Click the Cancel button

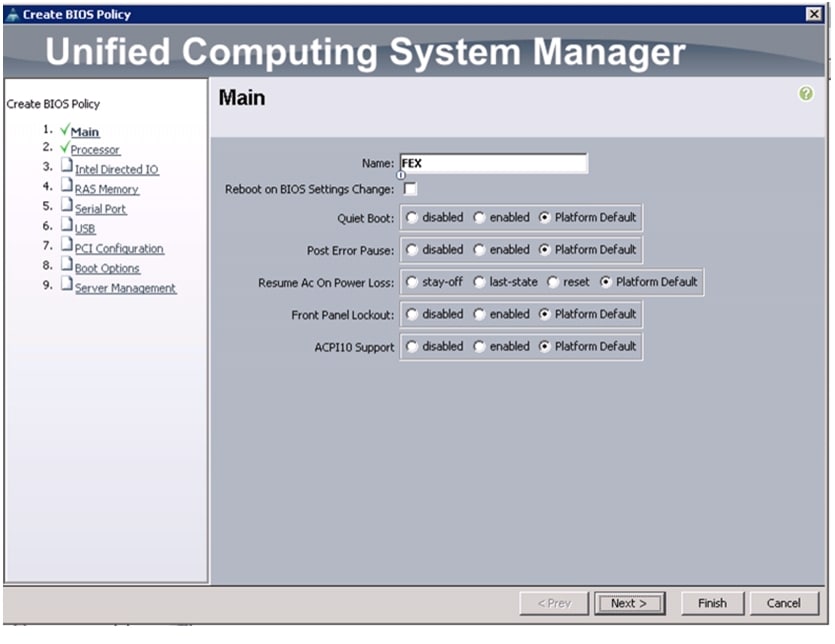click(x=783, y=603)
